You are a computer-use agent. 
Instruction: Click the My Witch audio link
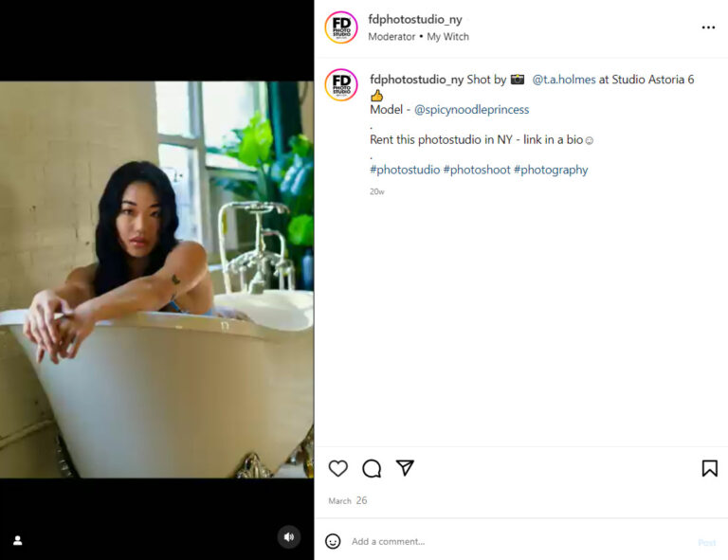(x=448, y=37)
